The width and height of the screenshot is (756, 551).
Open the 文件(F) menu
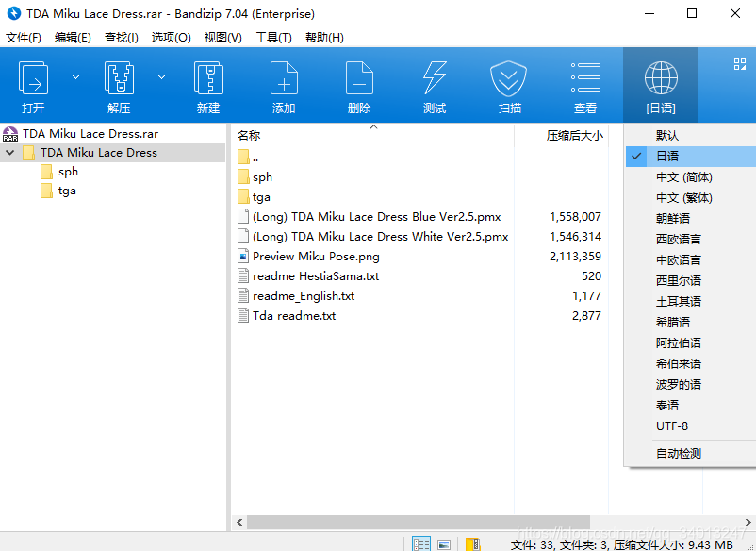24,37
